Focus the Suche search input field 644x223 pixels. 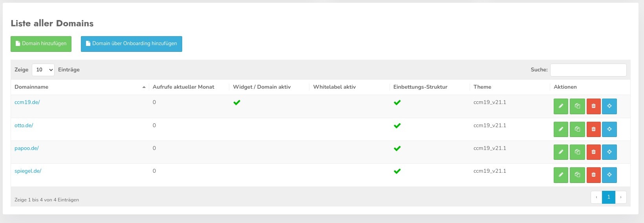click(x=588, y=70)
